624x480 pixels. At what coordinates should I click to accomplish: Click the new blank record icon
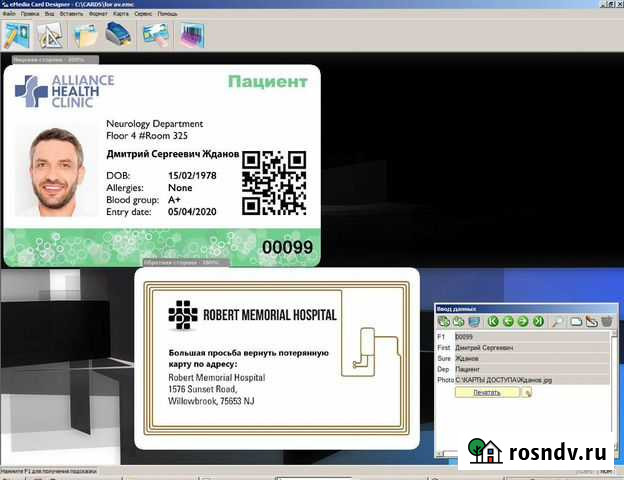coord(576,321)
